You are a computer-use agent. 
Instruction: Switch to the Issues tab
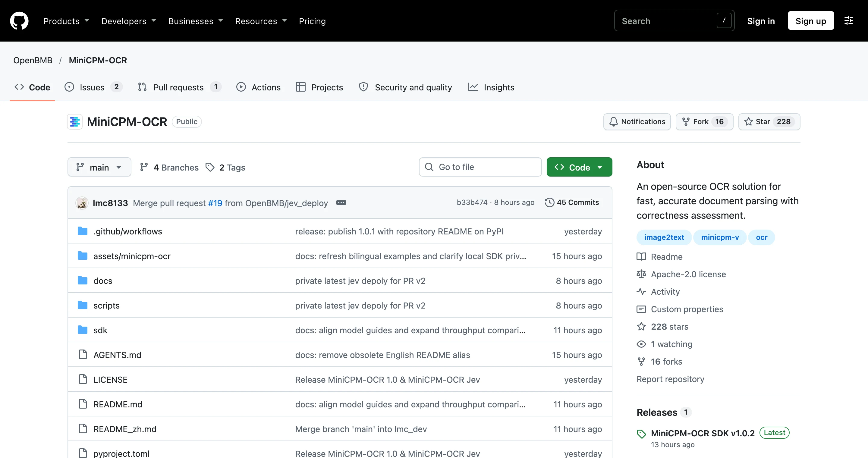pos(93,87)
